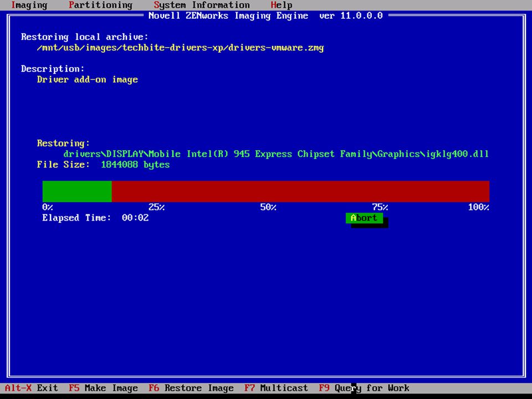Open the System Information menu

pos(202,5)
